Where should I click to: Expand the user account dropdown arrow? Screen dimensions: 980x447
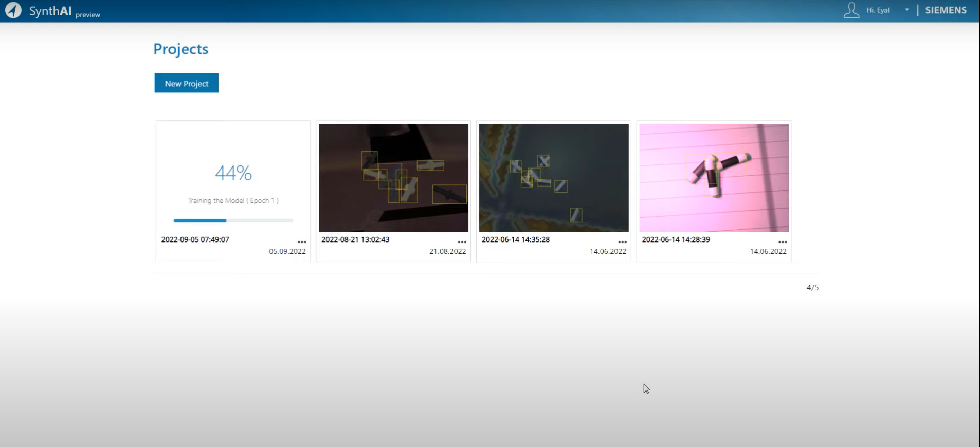(907, 10)
